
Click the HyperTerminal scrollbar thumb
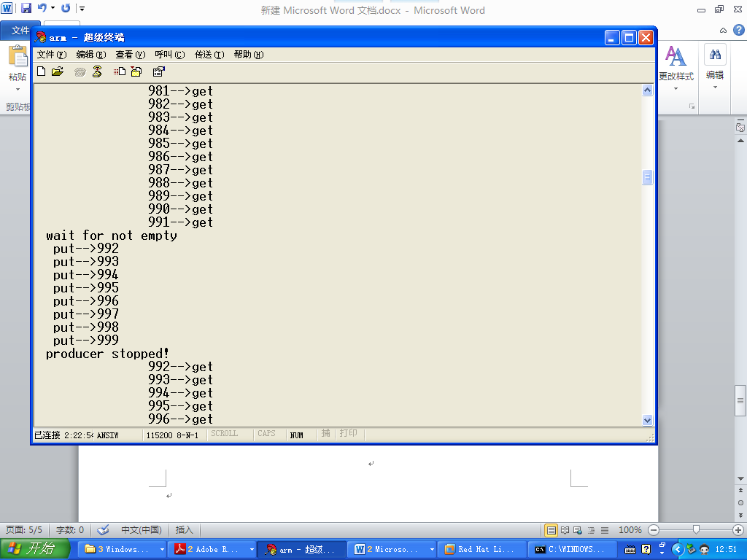click(x=647, y=177)
